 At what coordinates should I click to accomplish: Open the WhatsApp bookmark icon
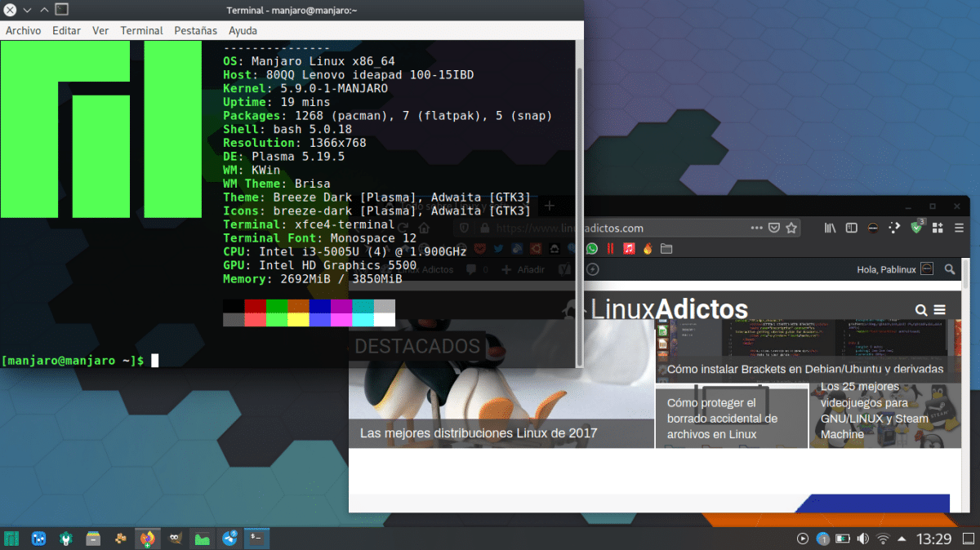pos(591,248)
